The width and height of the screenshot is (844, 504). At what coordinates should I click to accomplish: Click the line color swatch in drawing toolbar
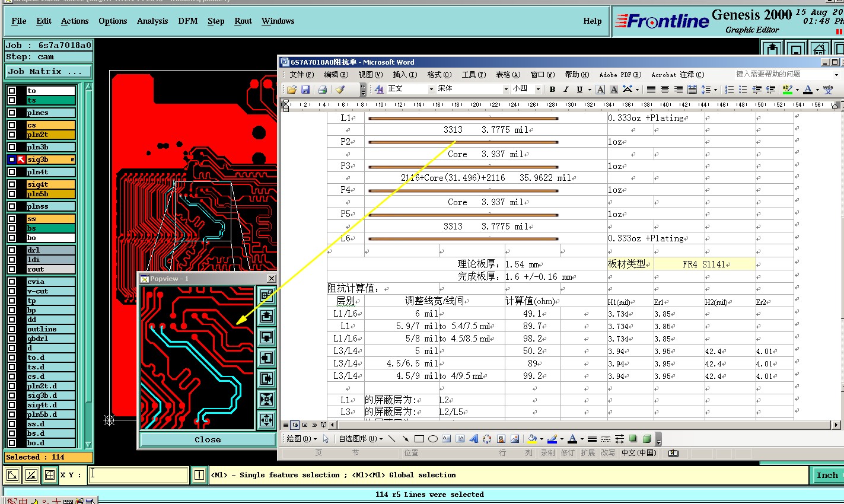552,439
